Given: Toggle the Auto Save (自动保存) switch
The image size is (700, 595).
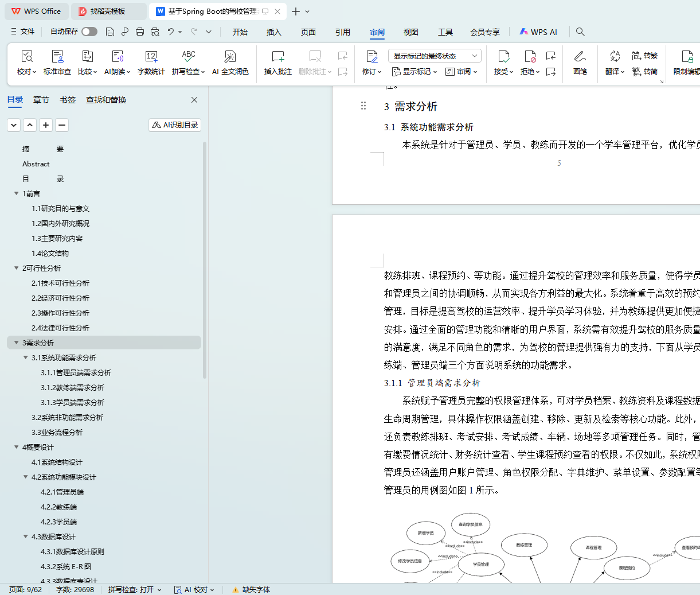Looking at the screenshot, I should [89, 32].
